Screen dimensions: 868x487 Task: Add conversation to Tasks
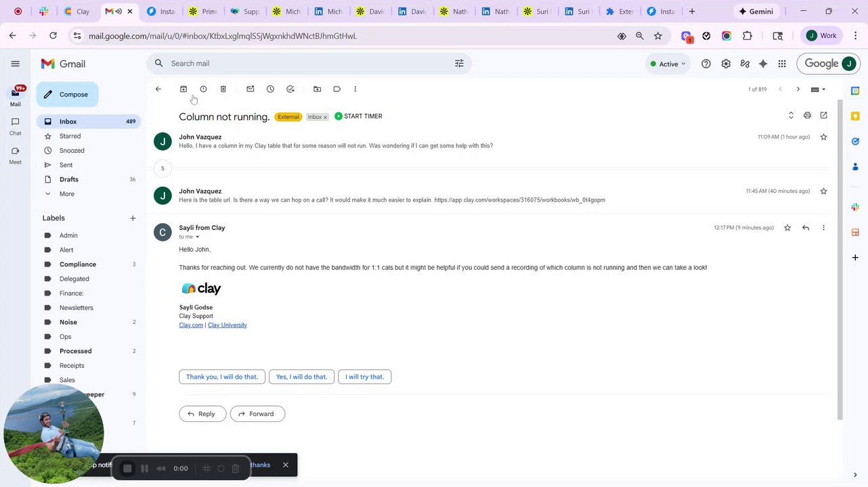(x=290, y=89)
